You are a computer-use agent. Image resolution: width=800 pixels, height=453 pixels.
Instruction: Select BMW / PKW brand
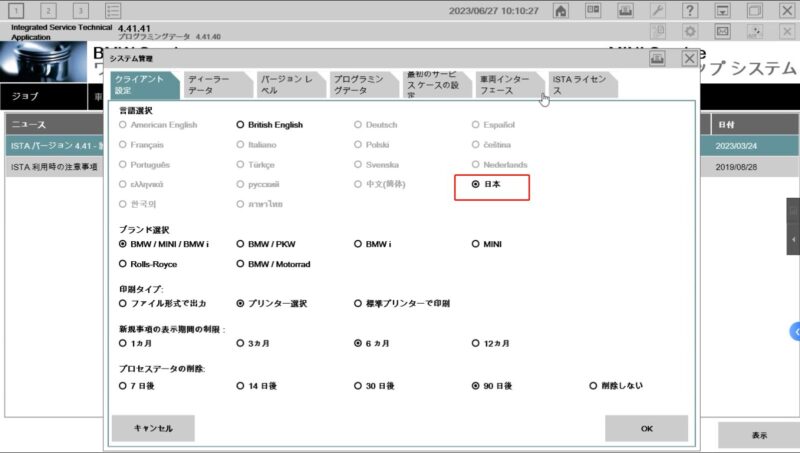tap(266, 244)
